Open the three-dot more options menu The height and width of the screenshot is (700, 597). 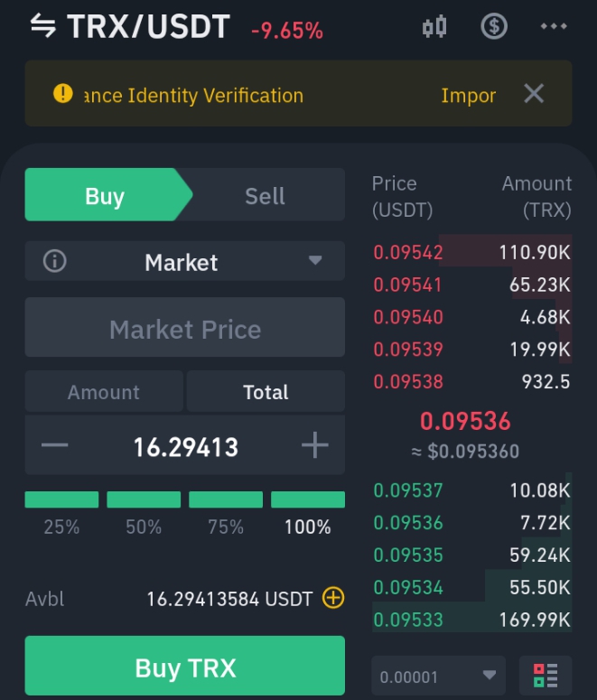click(x=554, y=26)
